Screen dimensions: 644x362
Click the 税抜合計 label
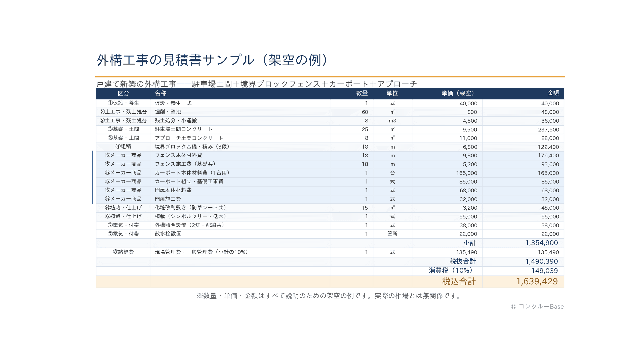pyautogui.click(x=463, y=261)
